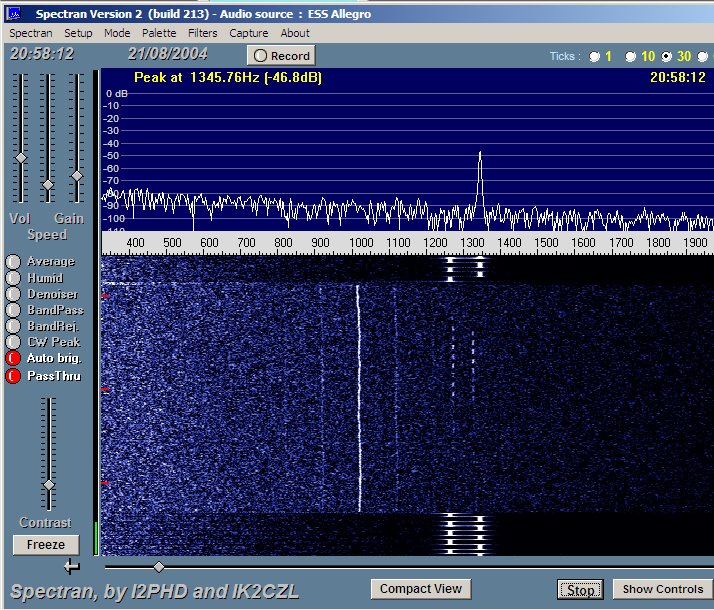Switch on CW Peak filter
Screen dimensions: 714x610
pos(13,342)
